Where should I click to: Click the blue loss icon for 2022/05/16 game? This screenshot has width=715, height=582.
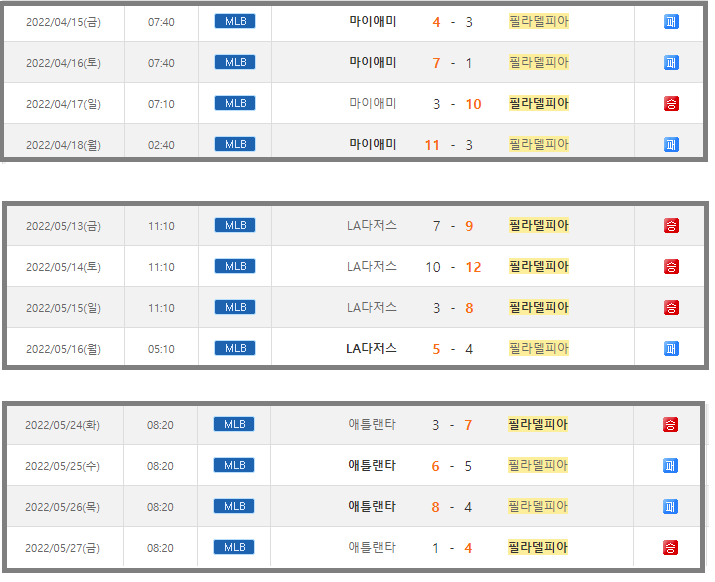(x=671, y=349)
